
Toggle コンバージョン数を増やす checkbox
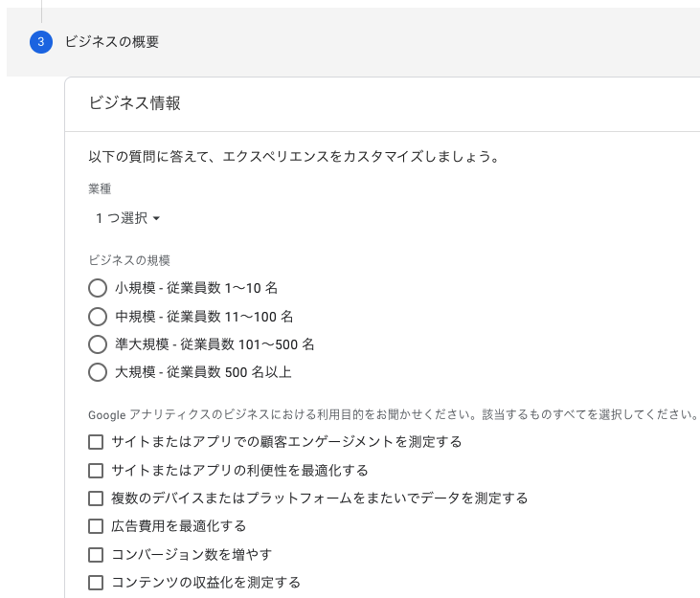pyautogui.click(x=96, y=555)
